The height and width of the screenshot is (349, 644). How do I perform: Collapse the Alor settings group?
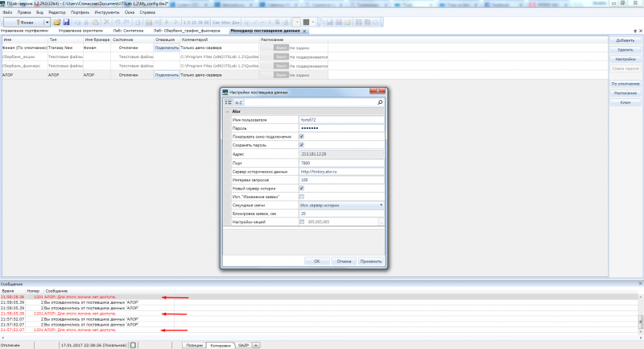[x=227, y=111]
